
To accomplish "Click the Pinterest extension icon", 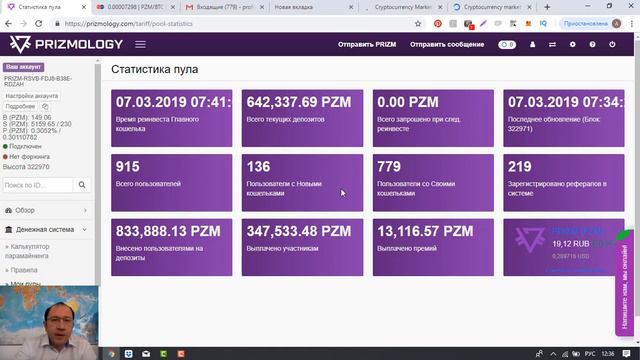I will tap(438, 24).
